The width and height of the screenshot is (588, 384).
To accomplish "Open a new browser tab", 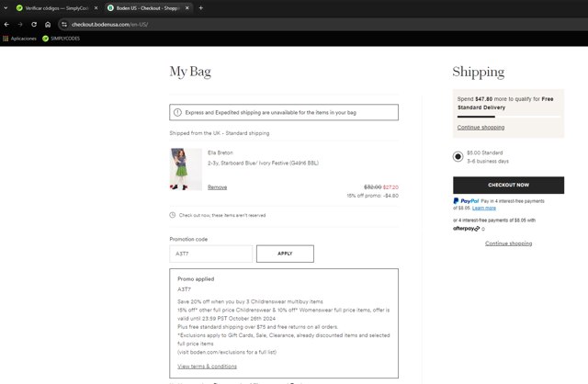I will pyautogui.click(x=200, y=8).
